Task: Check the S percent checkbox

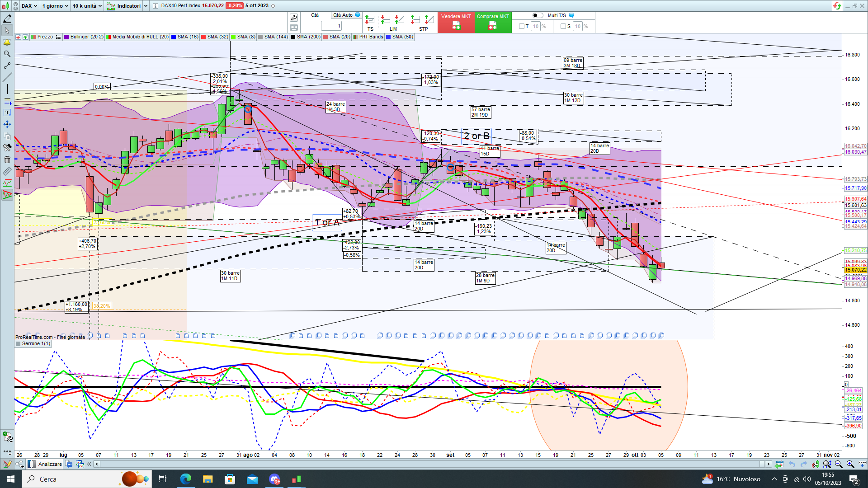Action: pyautogui.click(x=563, y=26)
